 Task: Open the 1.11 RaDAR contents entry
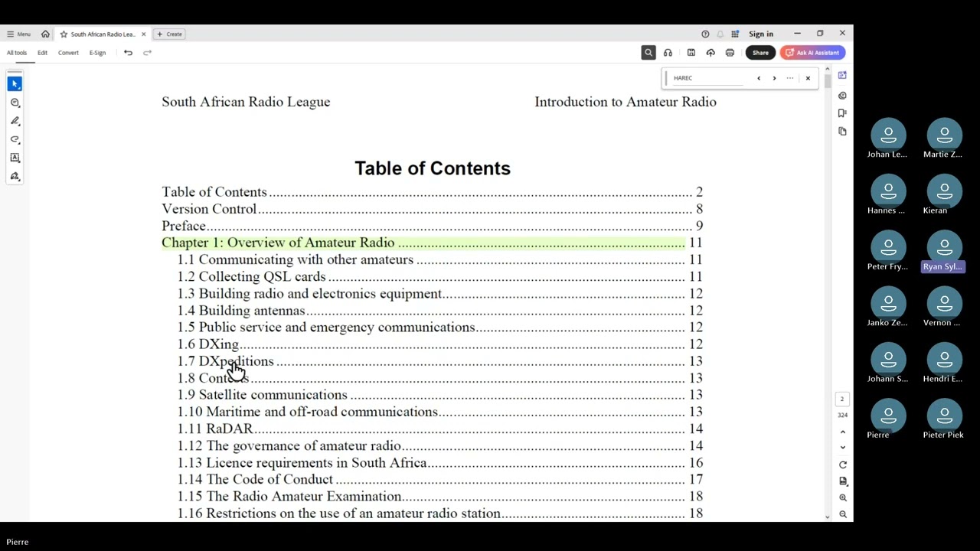pyautogui.click(x=440, y=429)
